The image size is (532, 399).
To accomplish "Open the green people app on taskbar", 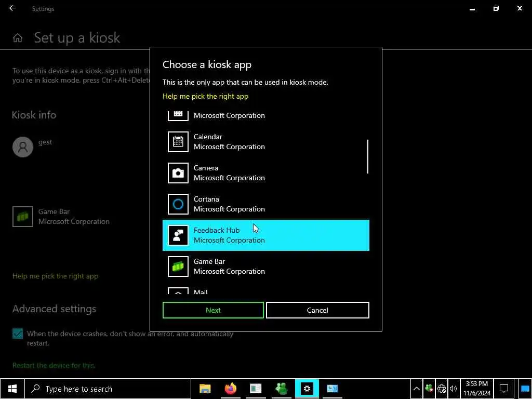I will coord(281,389).
